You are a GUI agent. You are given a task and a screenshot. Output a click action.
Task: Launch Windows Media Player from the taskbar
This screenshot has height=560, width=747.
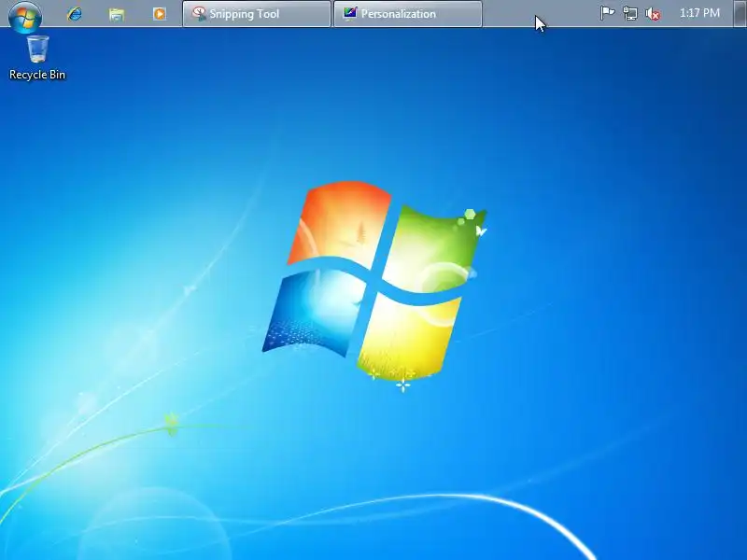[160, 14]
